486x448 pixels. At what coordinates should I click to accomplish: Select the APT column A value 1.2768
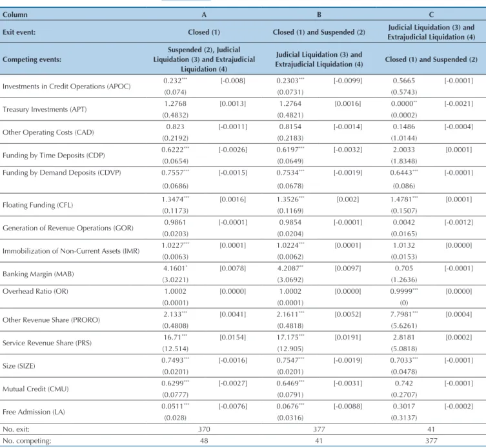click(x=175, y=103)
